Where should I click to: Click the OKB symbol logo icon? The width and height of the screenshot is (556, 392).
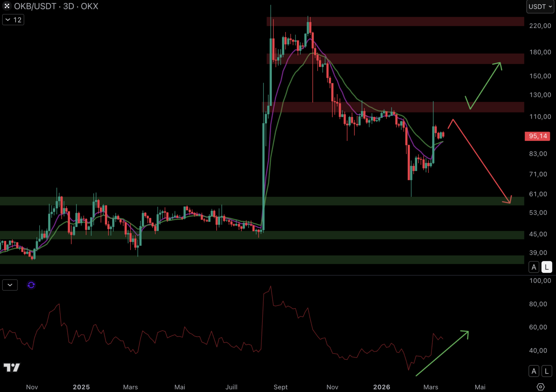click(7, 6)
